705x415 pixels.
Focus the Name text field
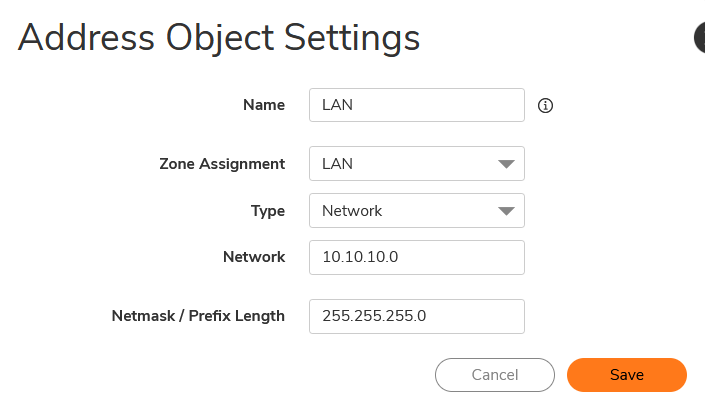click(417, 105)
